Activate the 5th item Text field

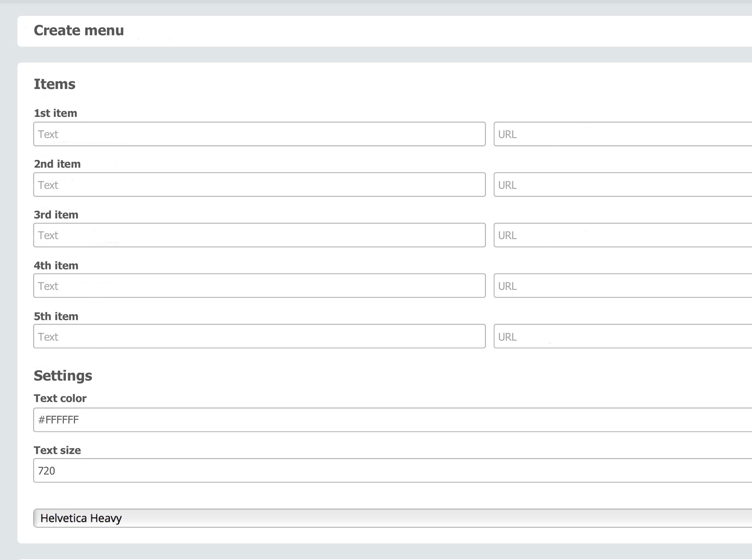(x=259, y=336)
